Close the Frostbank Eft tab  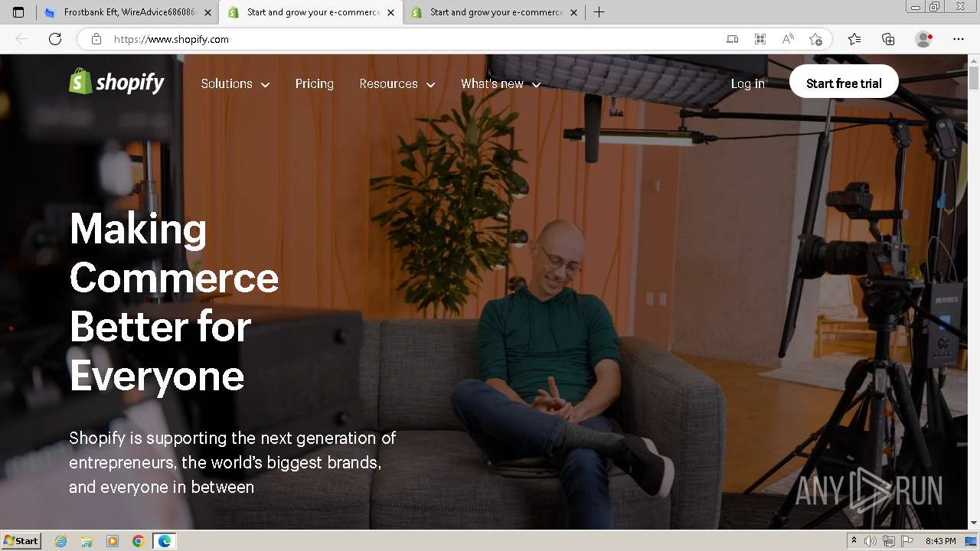(x=207, y=12)
